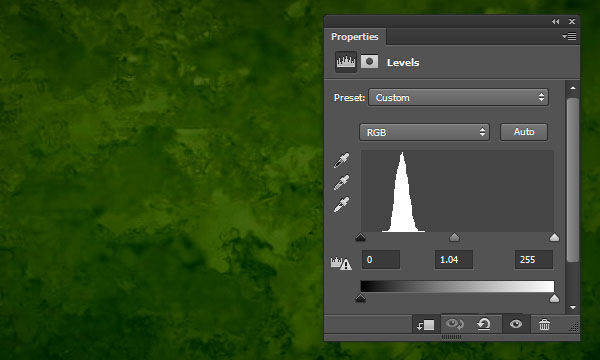Click the highlight field showing 255
600x360 pixels.
(534, 260)
